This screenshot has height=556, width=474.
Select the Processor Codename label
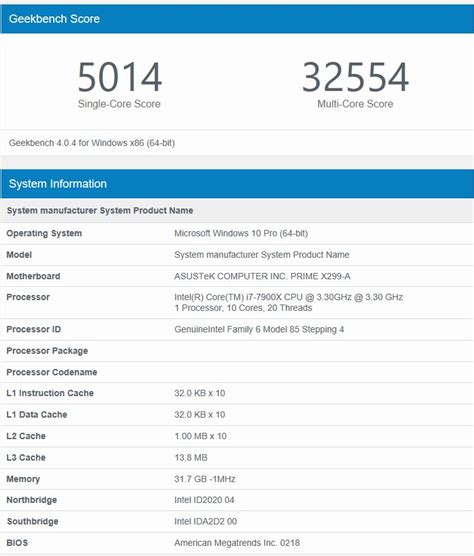52,372
